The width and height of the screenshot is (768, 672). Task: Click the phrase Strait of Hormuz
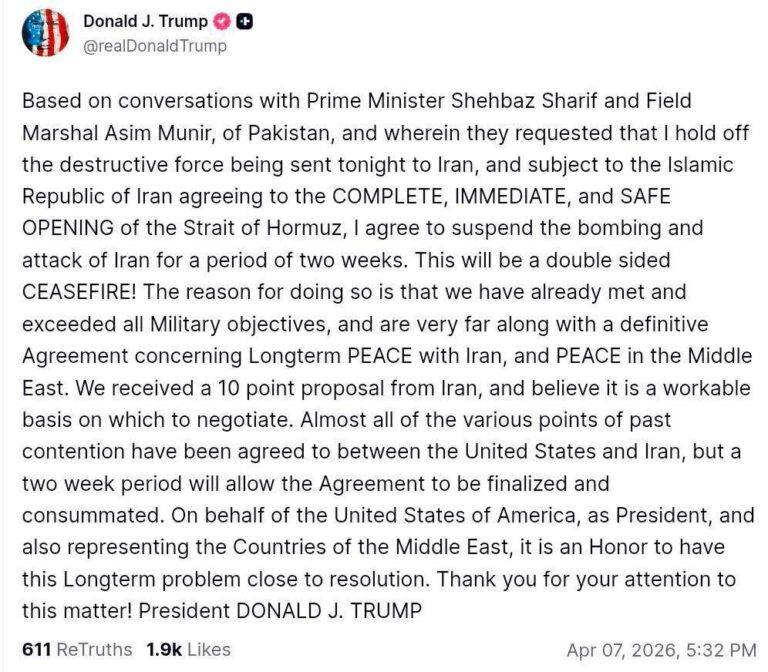pos(263,228)
